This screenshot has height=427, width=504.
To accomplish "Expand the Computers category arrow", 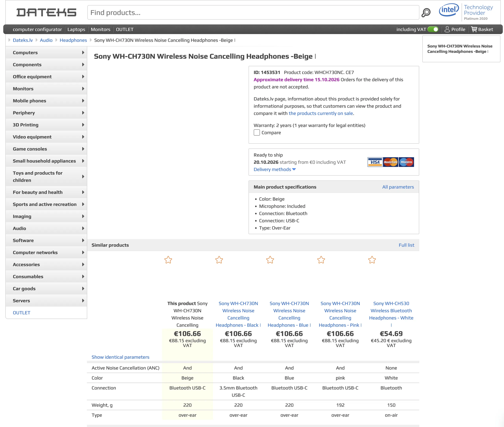I will click(83, 53).
